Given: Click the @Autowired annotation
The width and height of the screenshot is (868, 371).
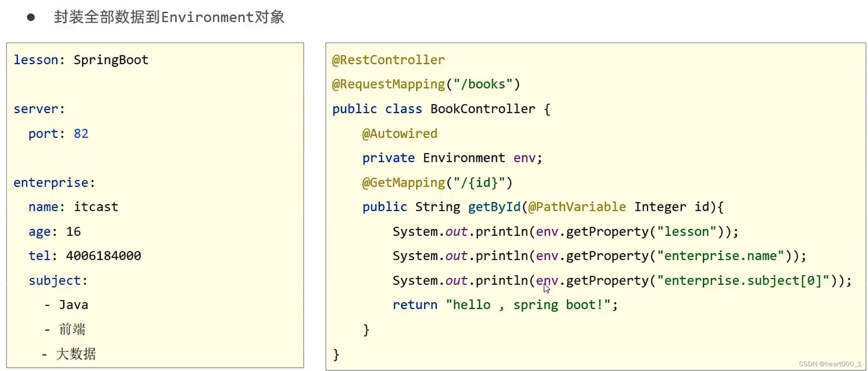Looking at the screenshot, I should coord(400,133).
